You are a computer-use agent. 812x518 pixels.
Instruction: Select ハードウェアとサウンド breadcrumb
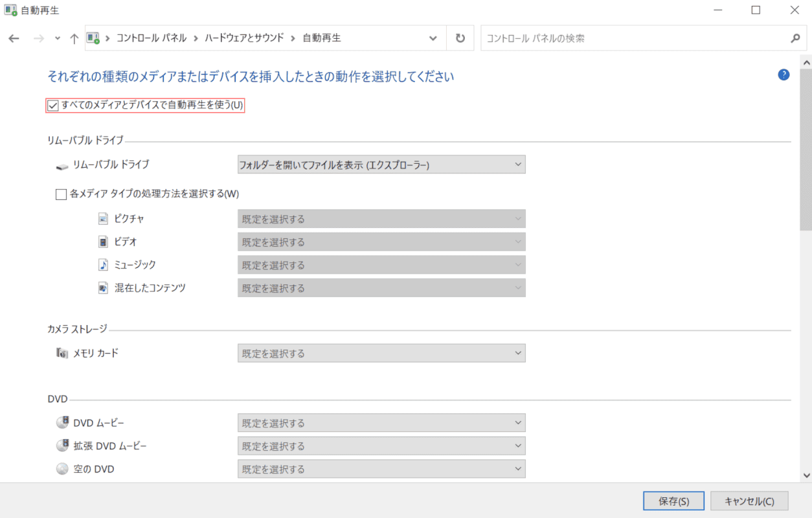click(244, 38)
